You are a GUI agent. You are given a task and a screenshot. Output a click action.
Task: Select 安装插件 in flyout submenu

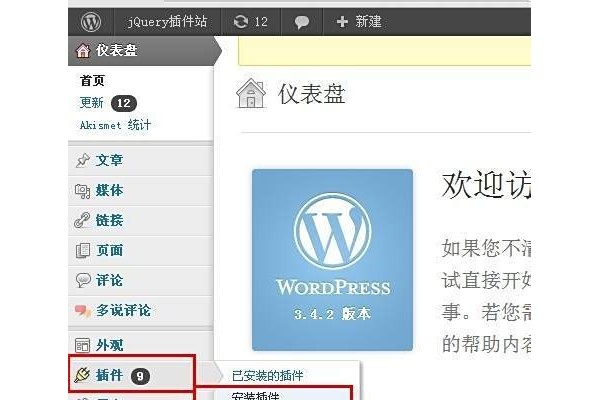(x=255, y=396)
